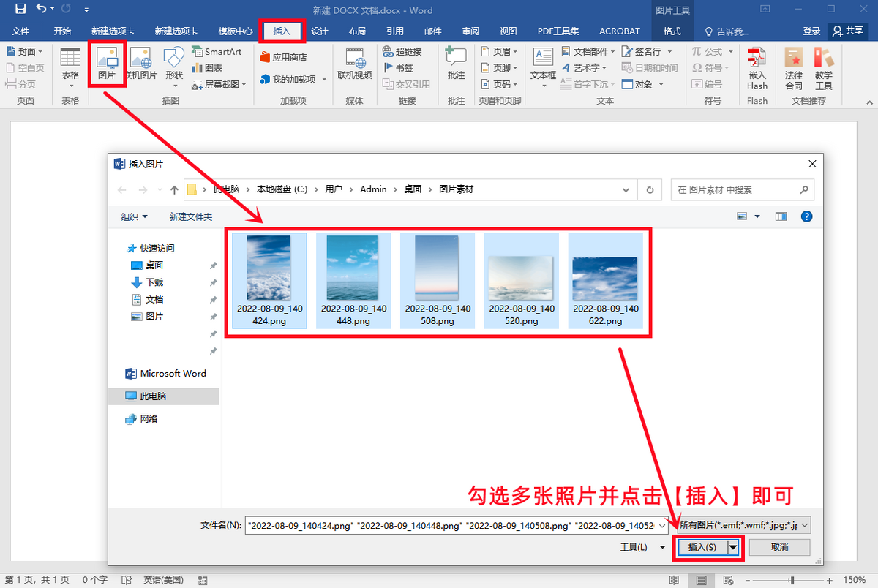Viewport: 878px width, 588px height.
Task: Click Sign in 登录 in title bar
Action: pos(811,31)
